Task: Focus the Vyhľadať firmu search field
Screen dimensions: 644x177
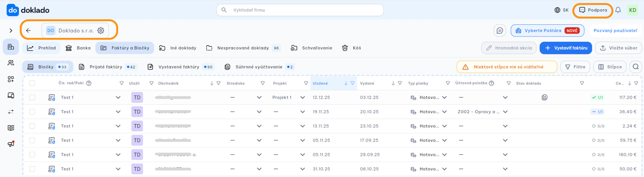Action: click(x=300, y=10)
